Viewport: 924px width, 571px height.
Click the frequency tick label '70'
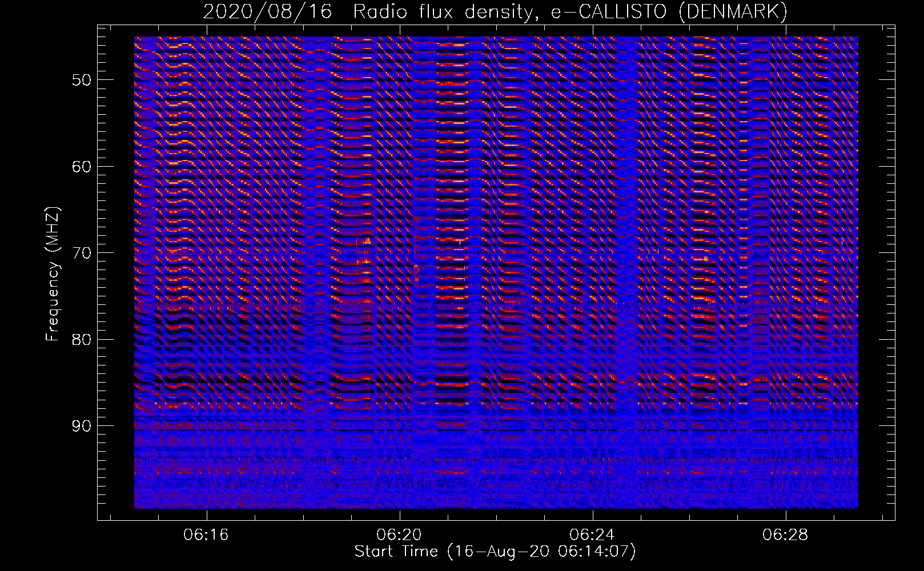pos(82,253)
